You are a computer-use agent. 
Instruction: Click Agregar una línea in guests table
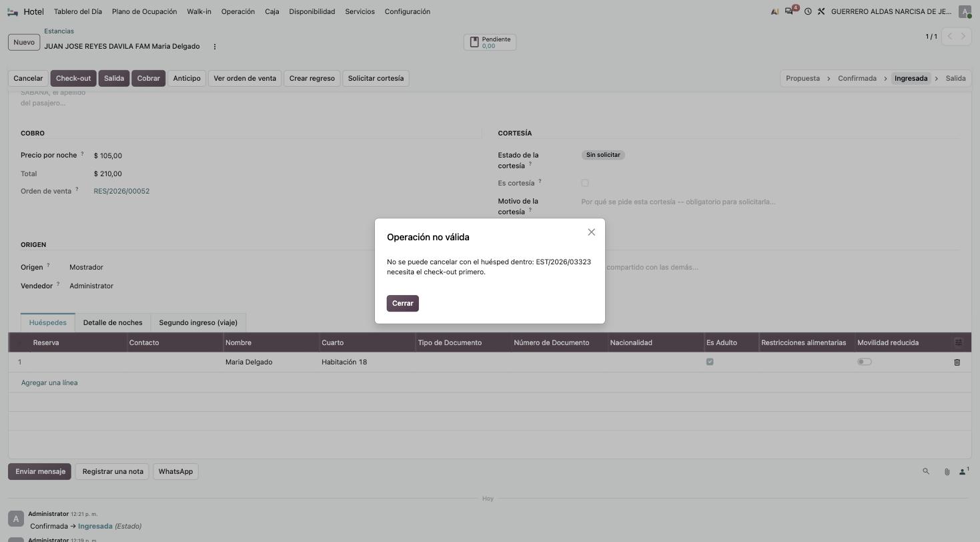point(49,382)
